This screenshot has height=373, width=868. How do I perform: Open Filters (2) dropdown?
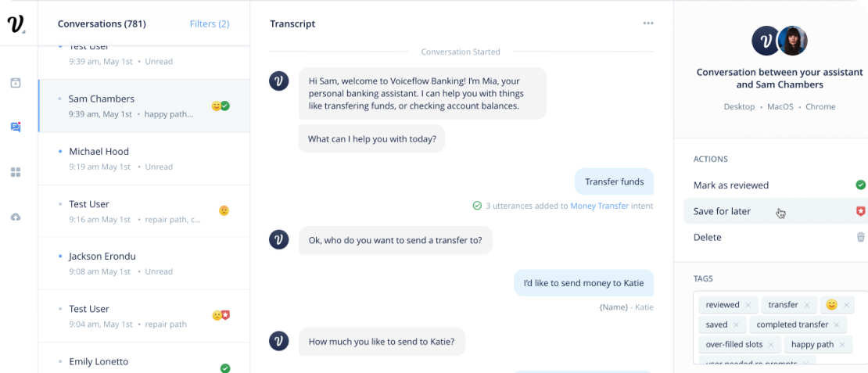coord(210,24)
